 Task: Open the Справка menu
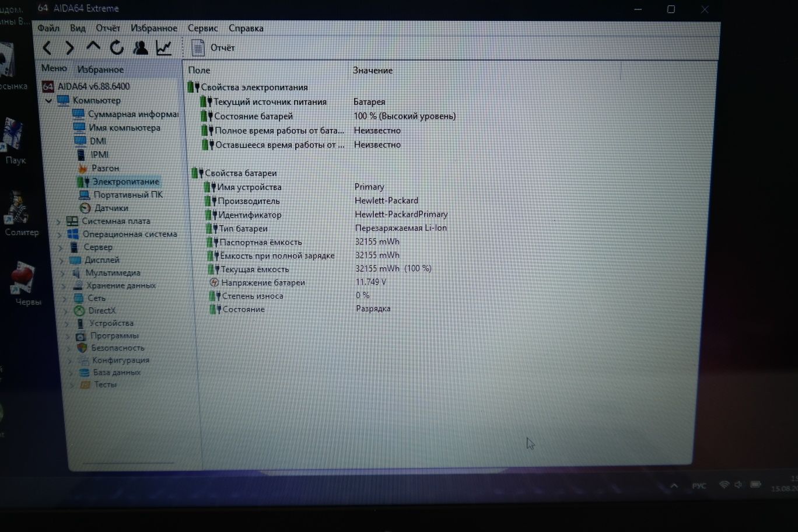tap(246, 28)
